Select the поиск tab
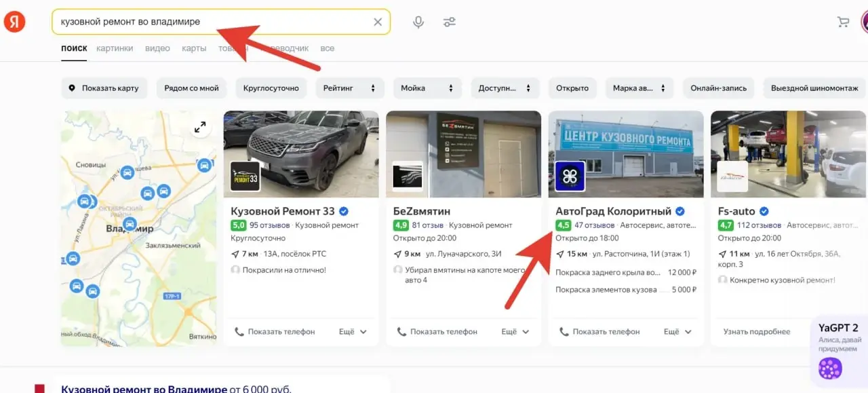Viewport: 868px width, 393px height. click(74, 48)
